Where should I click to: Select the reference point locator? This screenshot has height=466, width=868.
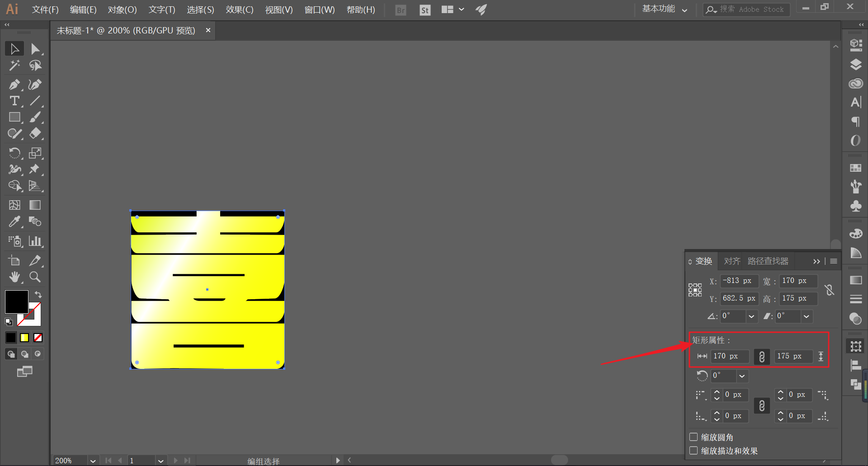(x=695, y=290)
